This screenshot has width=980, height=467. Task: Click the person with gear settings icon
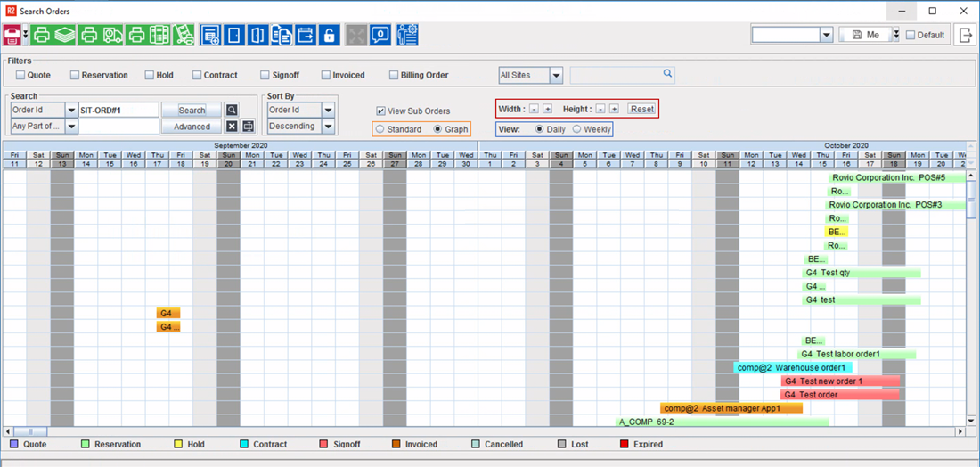[407, 35]
